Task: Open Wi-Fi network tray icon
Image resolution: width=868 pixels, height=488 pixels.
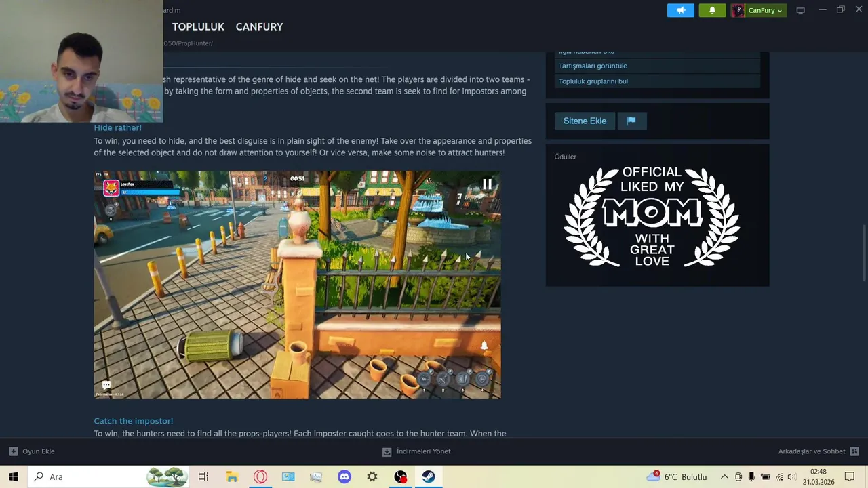Action: click(x=778, y=476)
